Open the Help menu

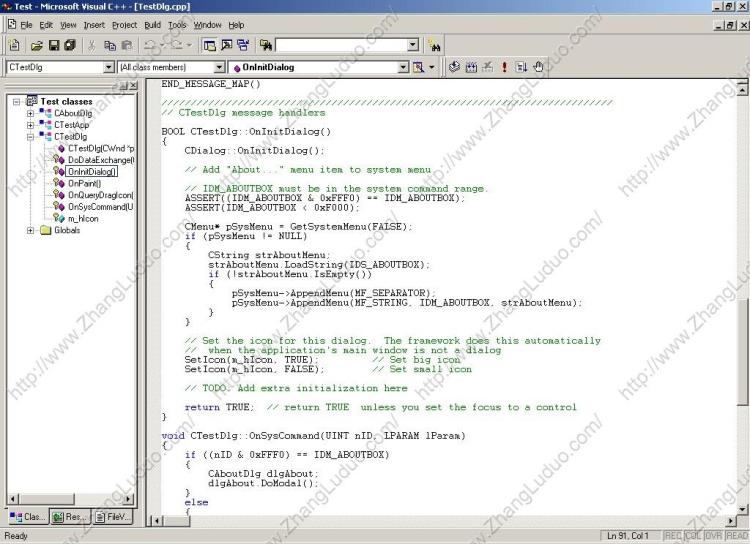pos(236,25)
